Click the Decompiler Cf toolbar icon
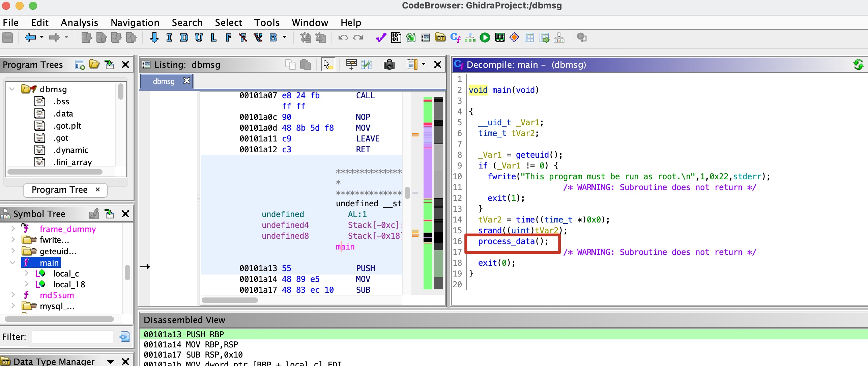 click(x=455, y=37)
